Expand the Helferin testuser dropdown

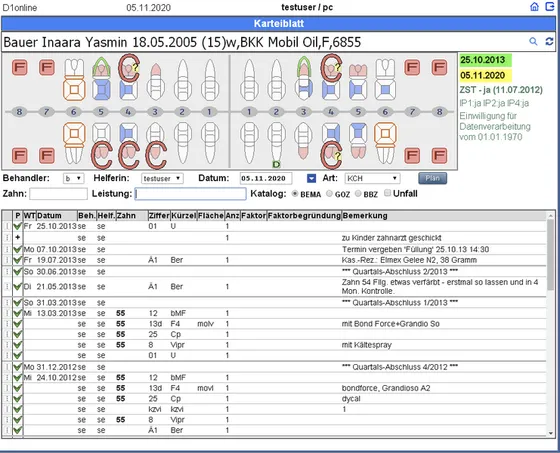pos(162,178)
